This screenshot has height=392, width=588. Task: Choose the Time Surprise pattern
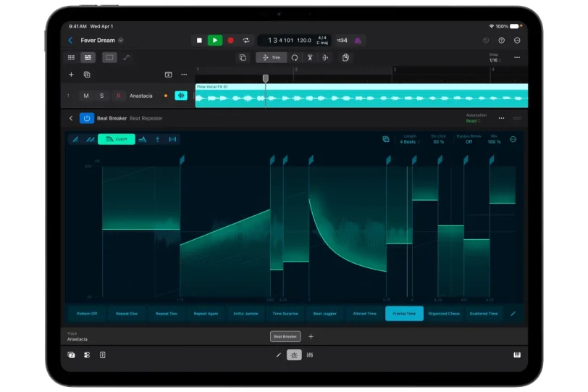[x=285, y=314]
